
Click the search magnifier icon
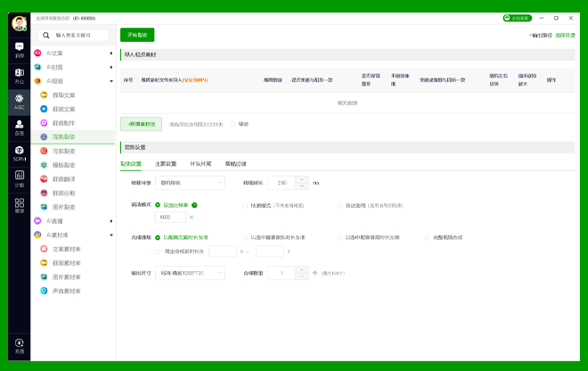(x=45, y=35)
